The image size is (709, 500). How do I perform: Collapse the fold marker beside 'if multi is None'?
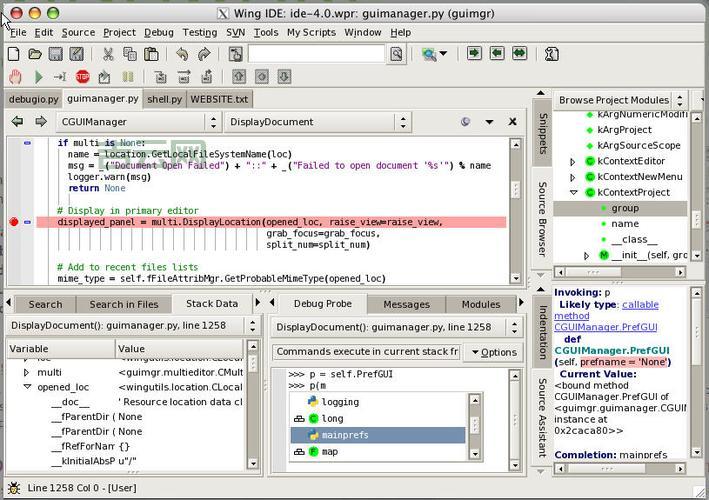[x=27, y=143]
